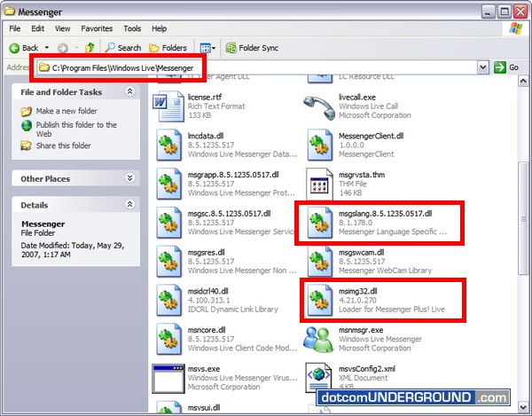Click the msnmsgr.exe file name
The image size is (532, 416).
coord(361,330)
